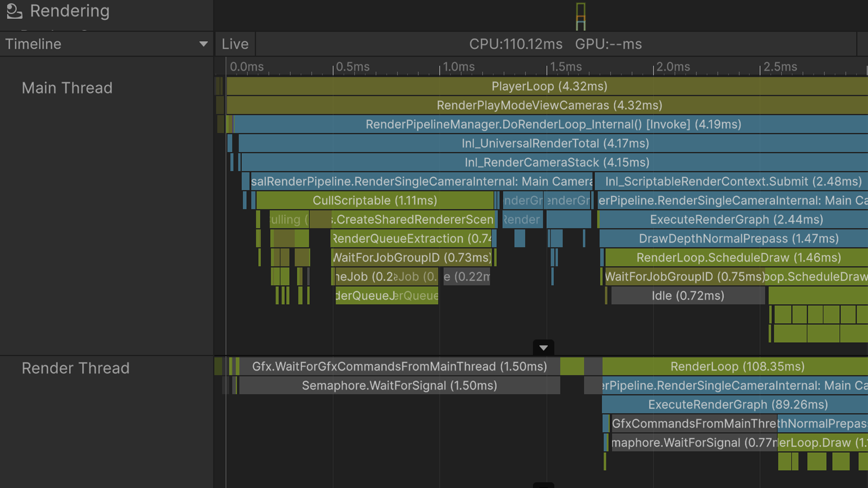
Task: Select the Inl_UniversalRenderTotal (4.17ms) sample
Action: click(554, 143)
